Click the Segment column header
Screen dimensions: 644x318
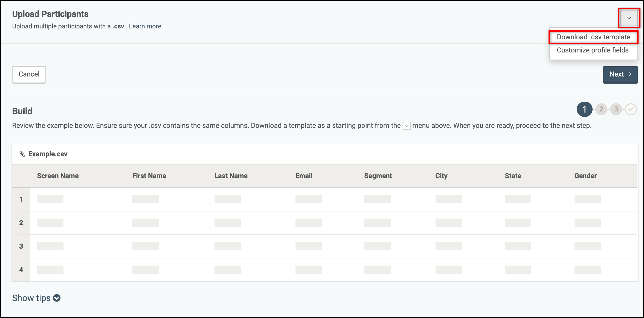click(x=378, y=176)
